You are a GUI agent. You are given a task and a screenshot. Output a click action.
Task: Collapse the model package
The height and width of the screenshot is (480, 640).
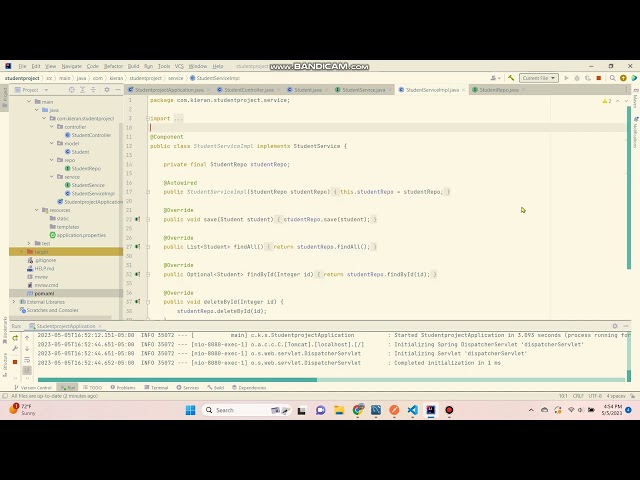tap(52, 143)
